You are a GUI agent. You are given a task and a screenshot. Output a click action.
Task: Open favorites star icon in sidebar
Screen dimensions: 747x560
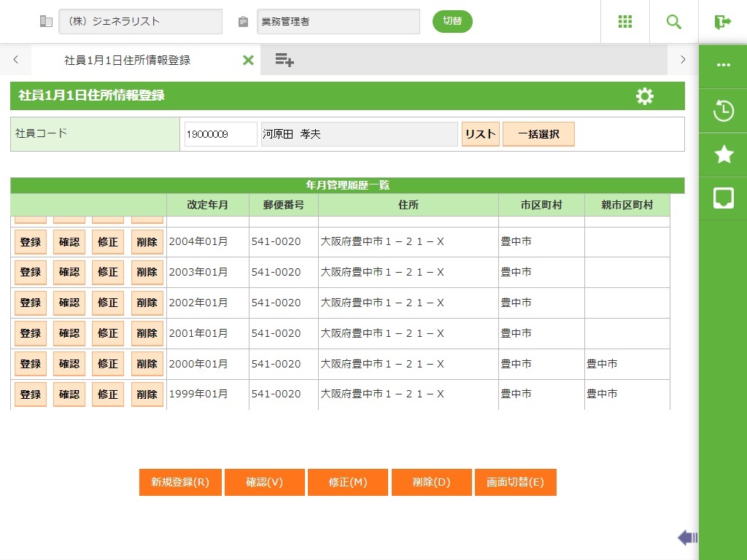pos(723,154)
